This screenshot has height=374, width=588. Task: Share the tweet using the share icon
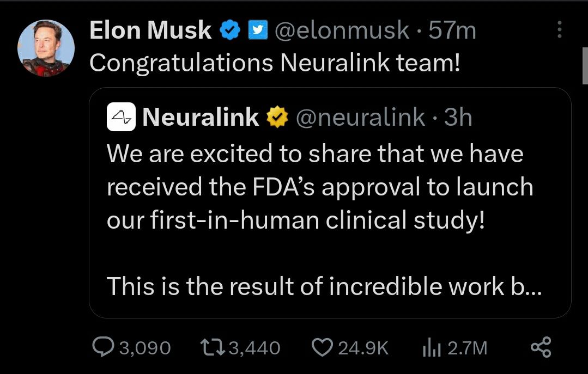pos(541,348)
